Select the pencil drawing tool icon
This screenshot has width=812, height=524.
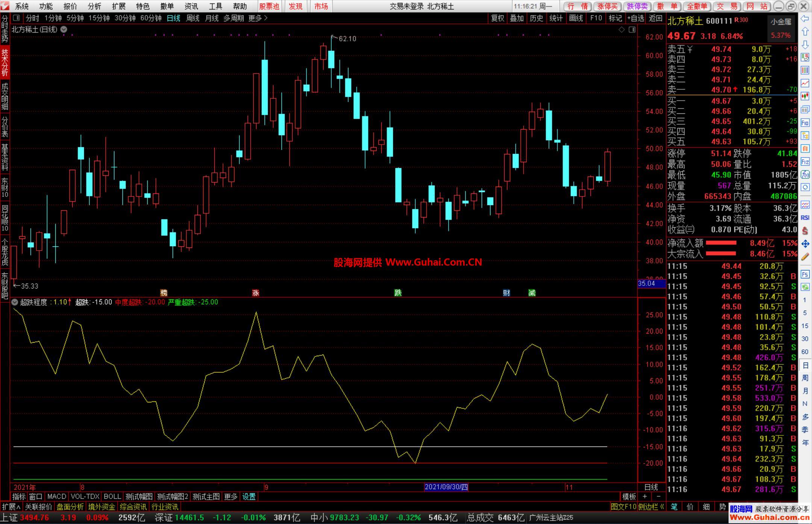[805, 257]
